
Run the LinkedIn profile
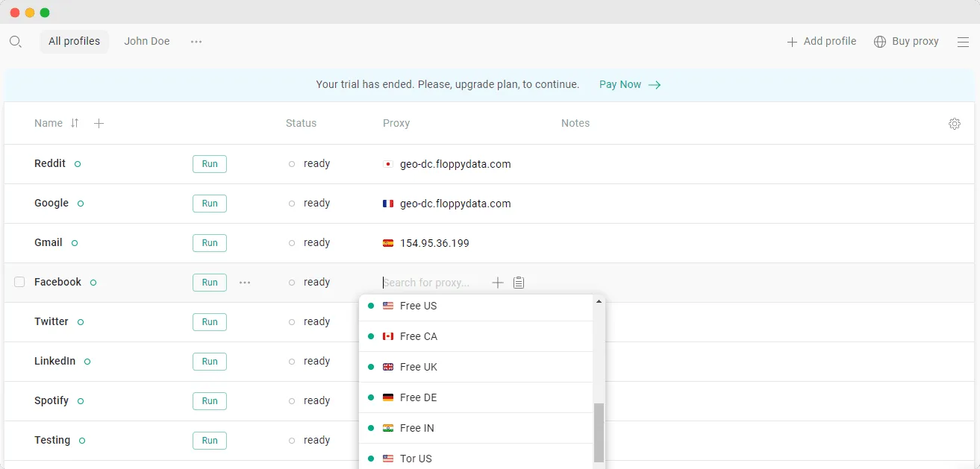[210, 362]
